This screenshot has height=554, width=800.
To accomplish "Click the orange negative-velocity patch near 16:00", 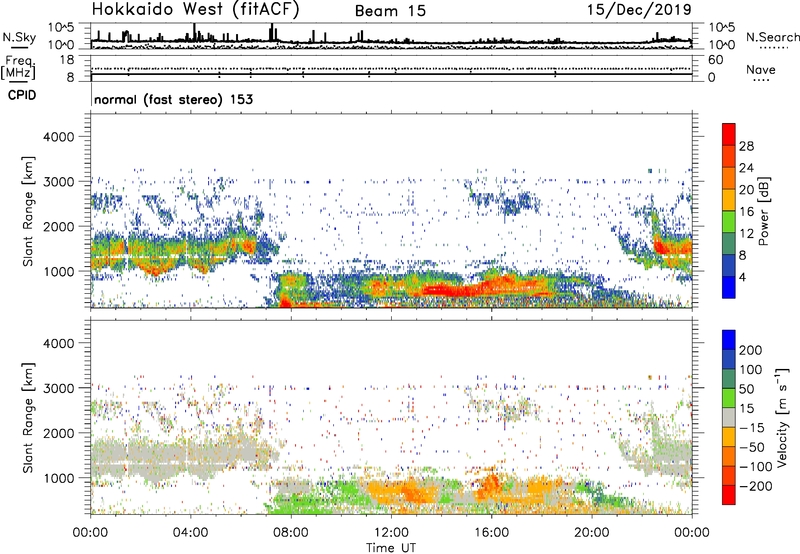I will [x=491, y=485].
